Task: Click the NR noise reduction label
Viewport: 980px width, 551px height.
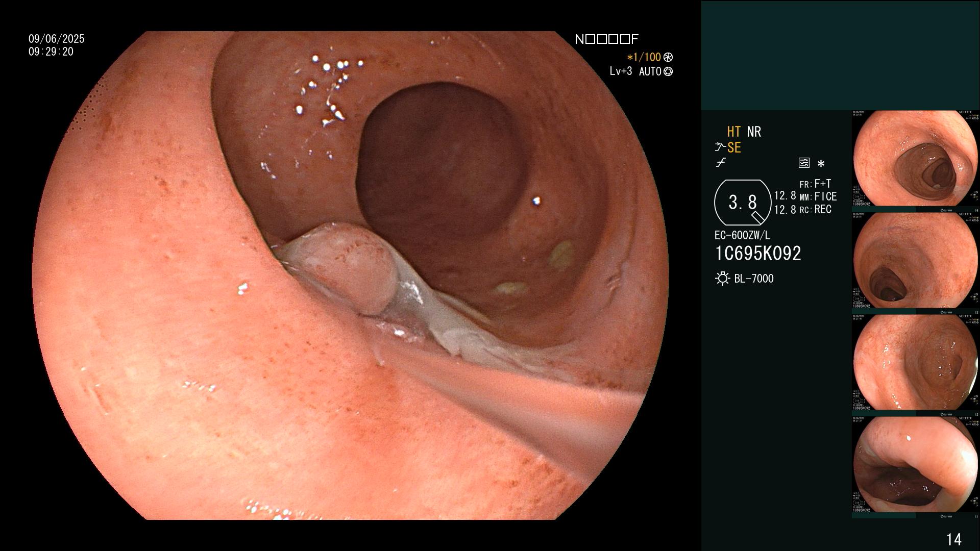Action: point(754,132)
